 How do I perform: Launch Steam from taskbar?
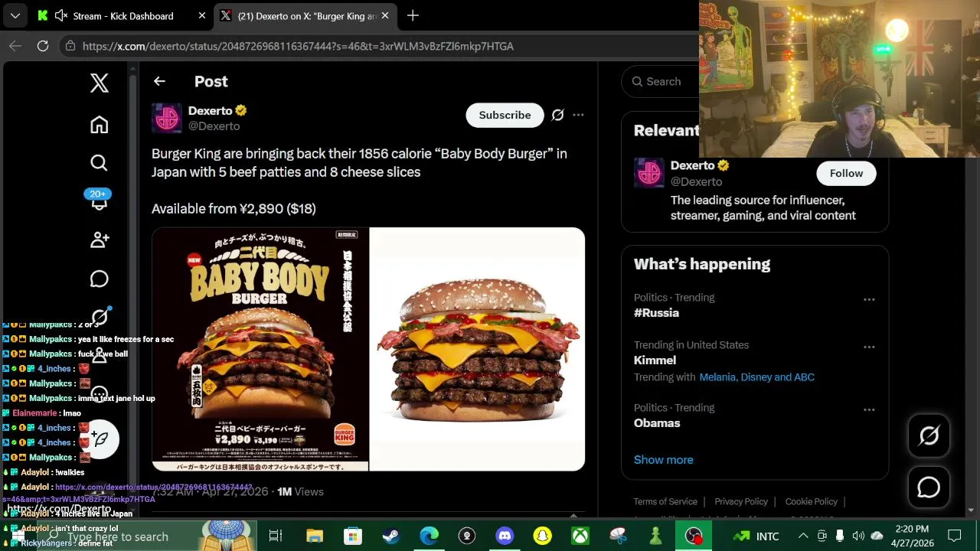(390, 536)
